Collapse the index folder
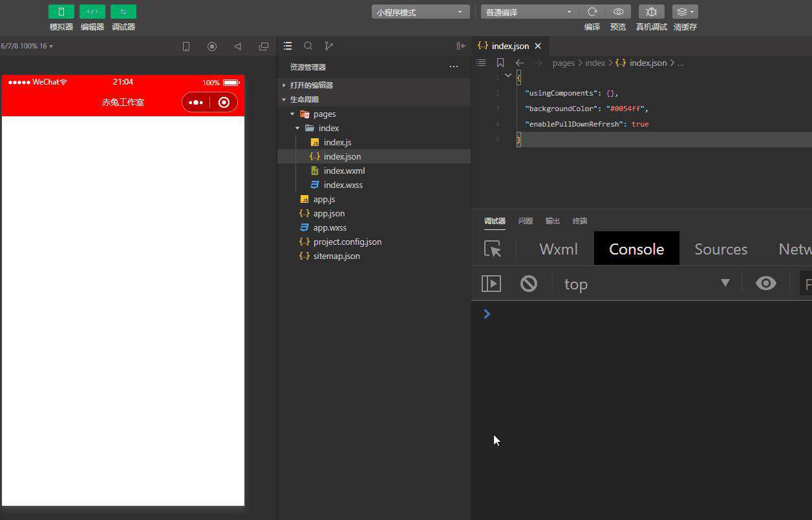 (x=374, y=128)
